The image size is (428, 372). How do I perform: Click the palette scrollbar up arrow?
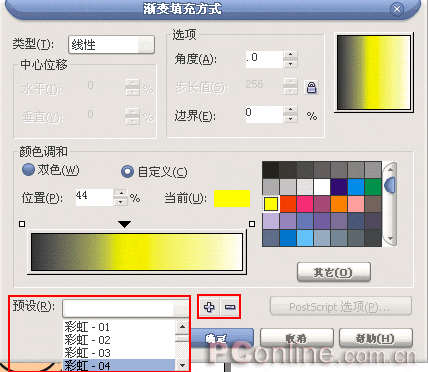390,169
